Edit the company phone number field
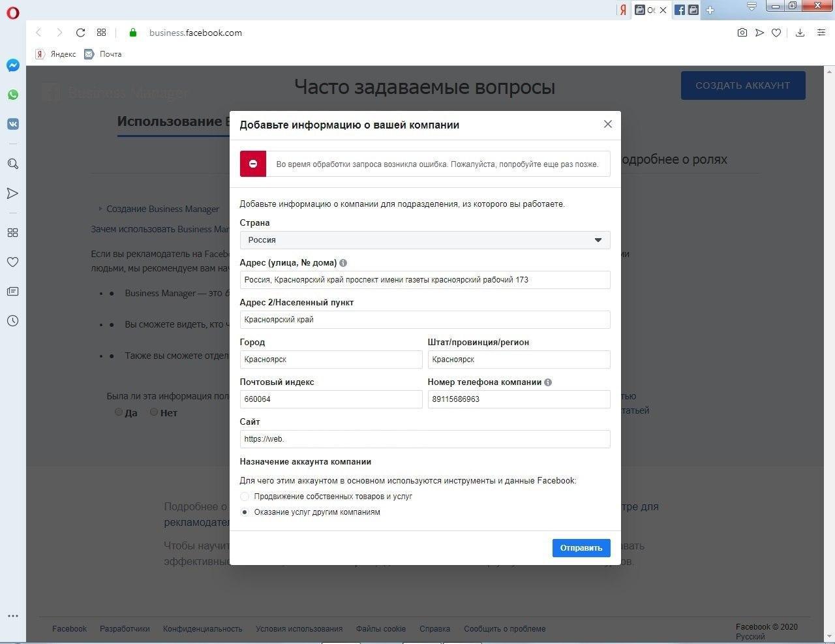Image resolution: width=835 pixels, height=644 pixels. click(x=519, y=399)
